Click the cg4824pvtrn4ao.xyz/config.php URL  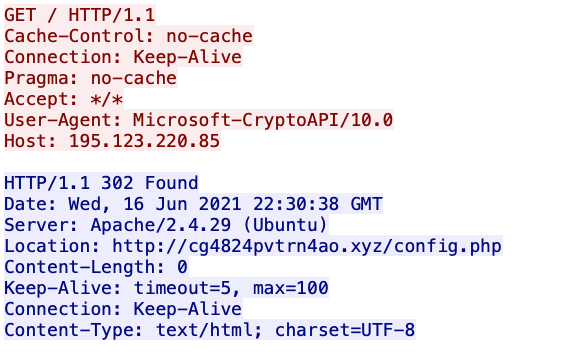pos(307,246)
